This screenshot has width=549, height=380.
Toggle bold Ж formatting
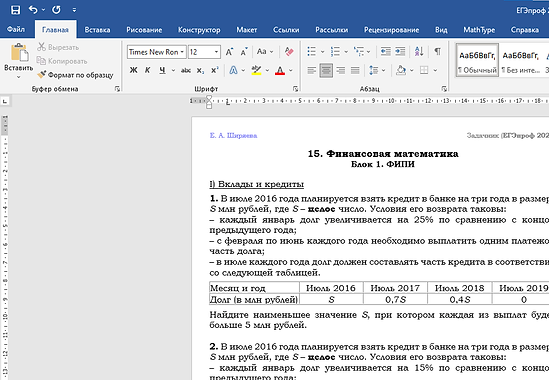pyautogui.click(x=133, y=70)
